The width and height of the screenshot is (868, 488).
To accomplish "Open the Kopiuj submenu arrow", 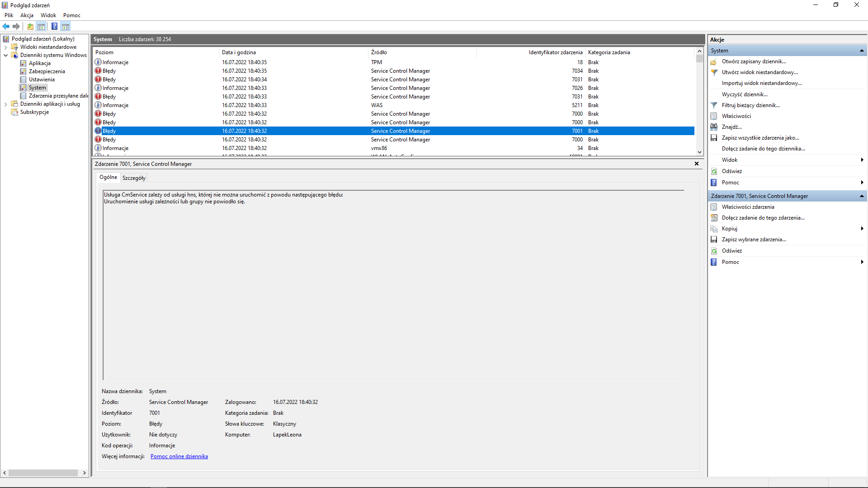I will (x=862, y=229).
